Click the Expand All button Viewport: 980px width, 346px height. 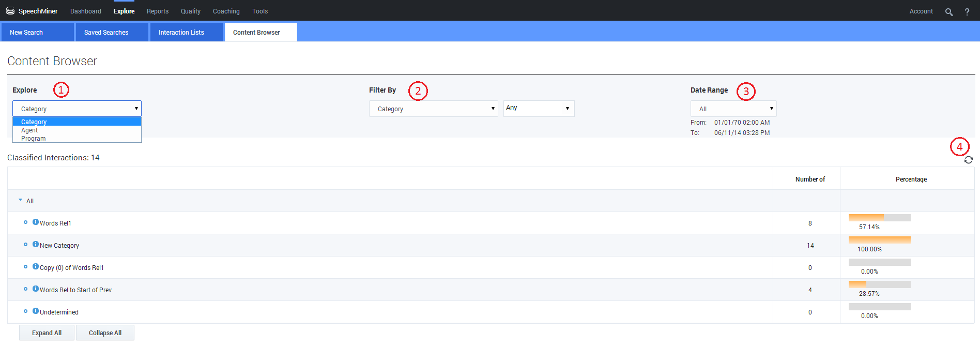click(x=47, y=333)
